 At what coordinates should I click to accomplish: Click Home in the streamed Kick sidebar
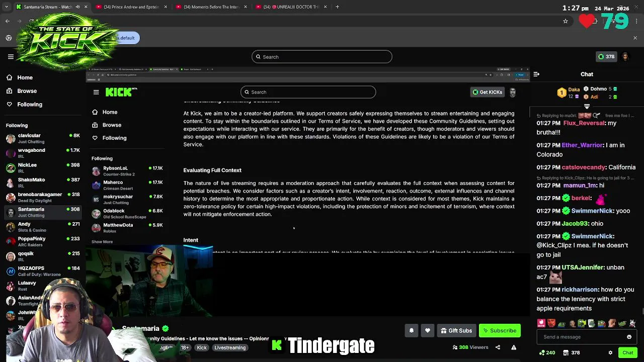click(x=105, y=112)
